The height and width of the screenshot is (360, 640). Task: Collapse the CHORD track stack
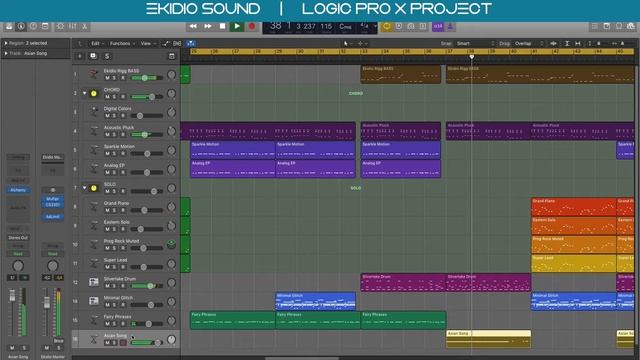tap(84, 93)
